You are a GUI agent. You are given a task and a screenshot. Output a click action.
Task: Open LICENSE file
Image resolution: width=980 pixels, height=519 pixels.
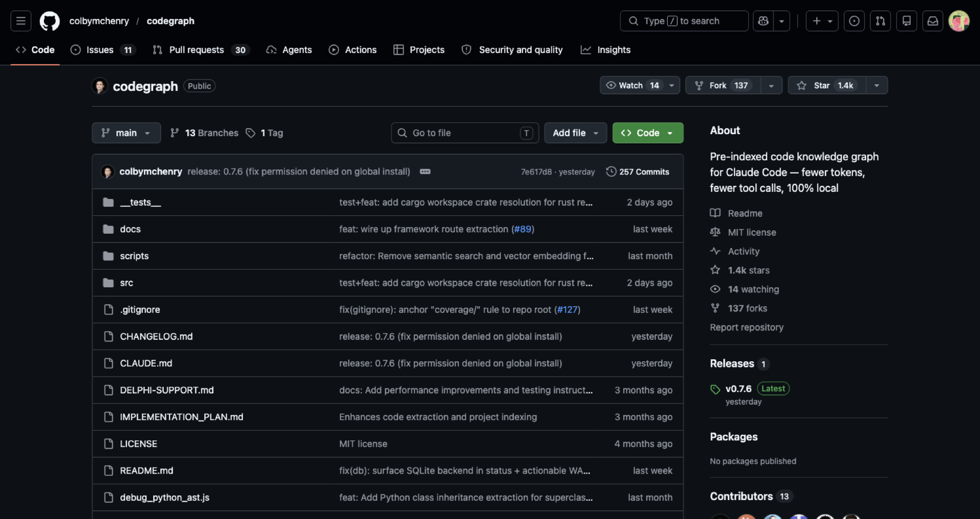click(x=138, y=444)
